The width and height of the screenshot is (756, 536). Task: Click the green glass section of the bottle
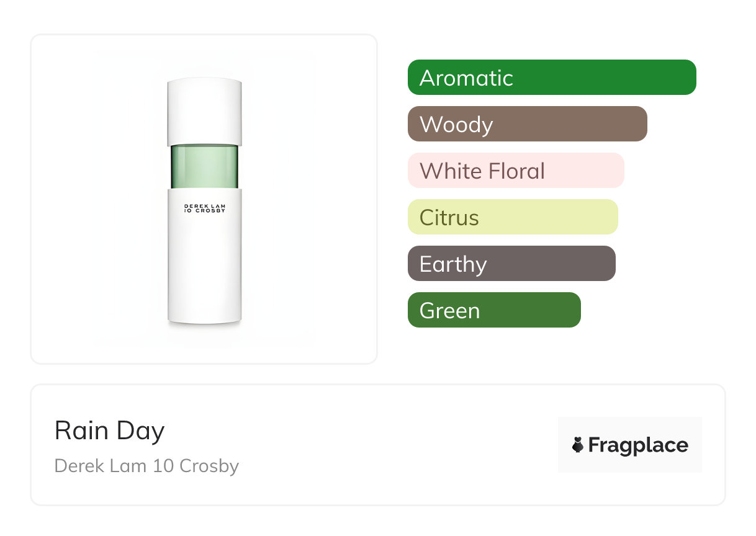click(x=204, y=166)
